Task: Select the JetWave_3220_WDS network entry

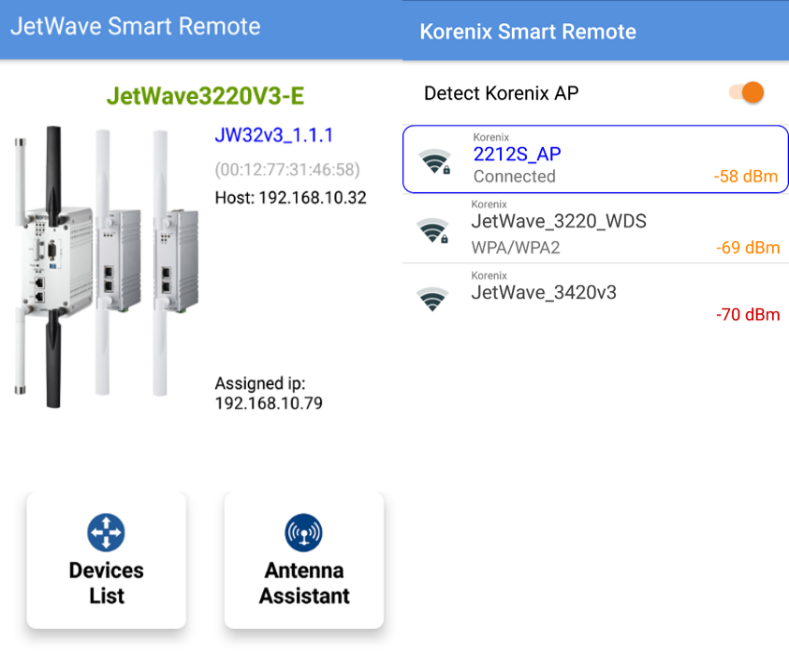Action: pos(595,228)
